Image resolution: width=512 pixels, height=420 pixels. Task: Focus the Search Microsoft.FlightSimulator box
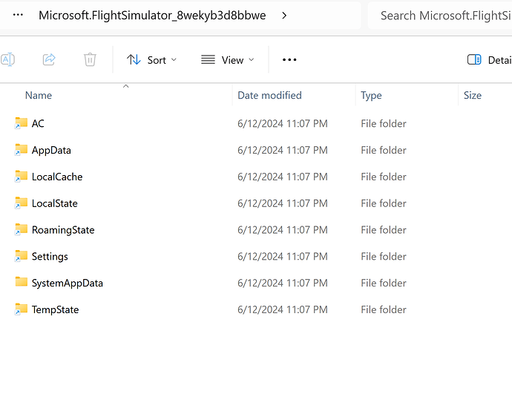point(440,16)
